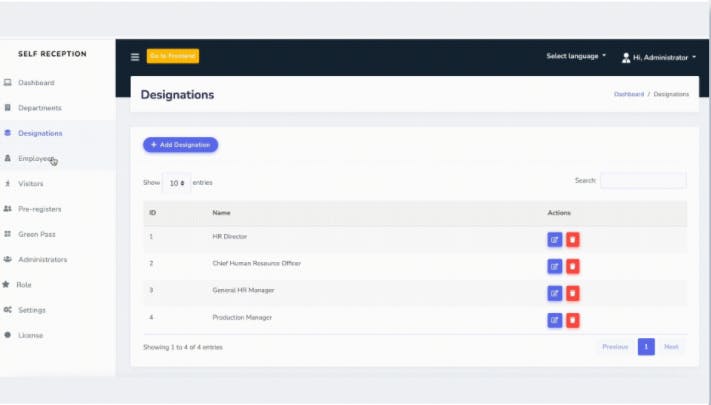Screen dimensions: 711x405
Task: Delete Chief Human Resource Officer row
Action: click(x=573, y=266)
